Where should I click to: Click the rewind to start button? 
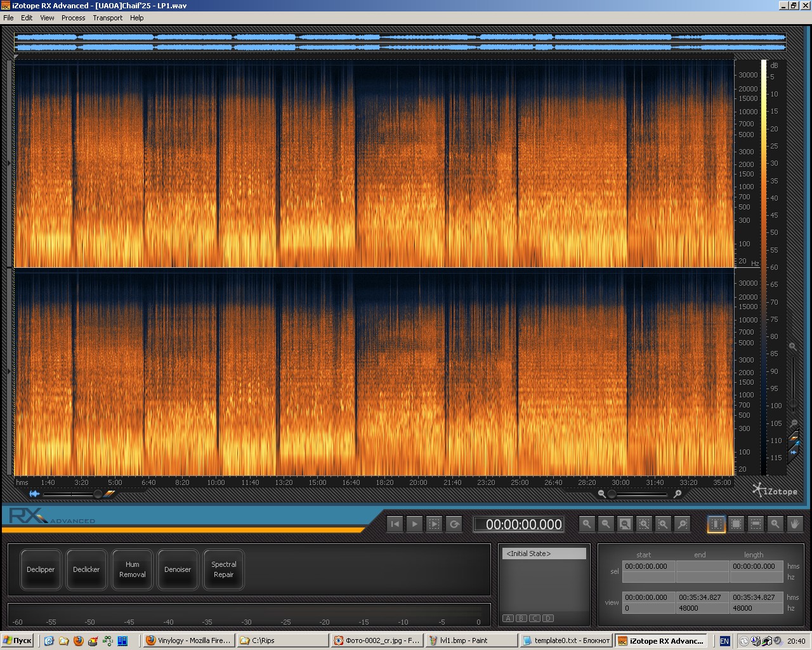395,524
